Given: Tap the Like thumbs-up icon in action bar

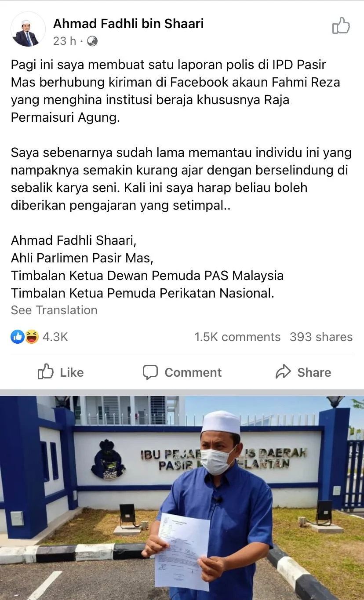Looking at the screenshot, I should pyautogui.click(x=46, y=372).
